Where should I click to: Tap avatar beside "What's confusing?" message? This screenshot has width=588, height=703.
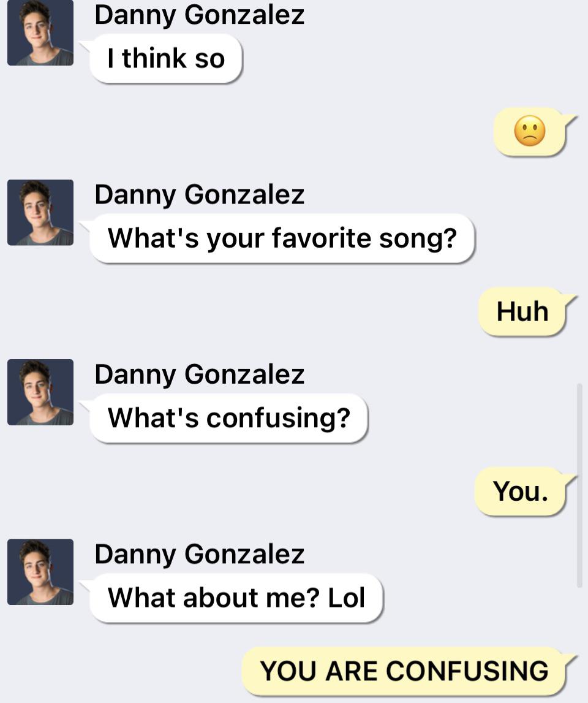pyautogui.click(x=40, y=392)
